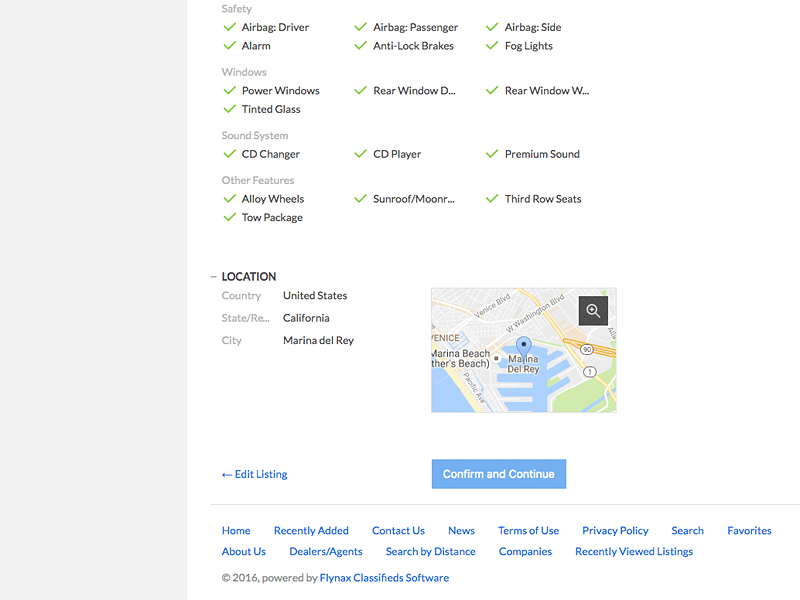
Task: Open Companies footer link
Action: click(526, 552)
